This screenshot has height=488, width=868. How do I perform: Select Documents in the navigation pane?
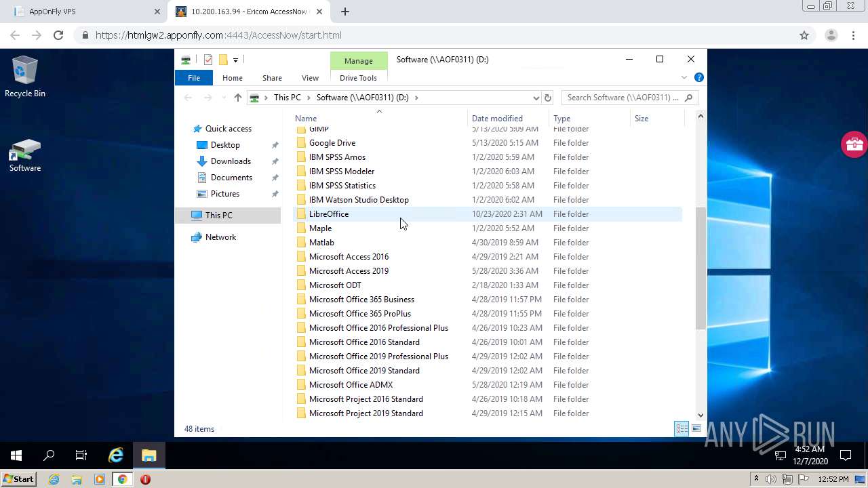231,178
